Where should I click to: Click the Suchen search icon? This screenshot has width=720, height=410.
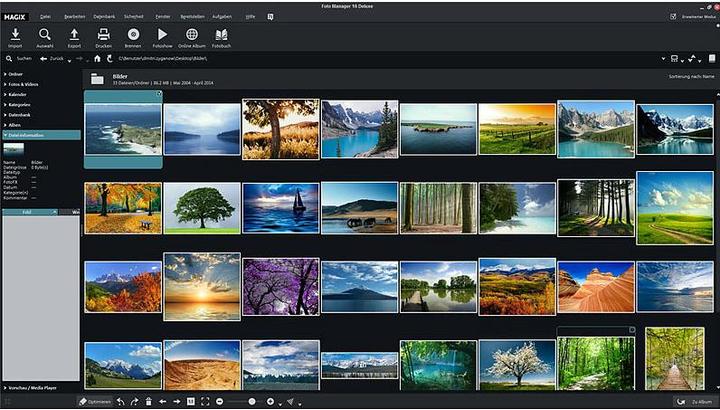(x=9, y=59)
